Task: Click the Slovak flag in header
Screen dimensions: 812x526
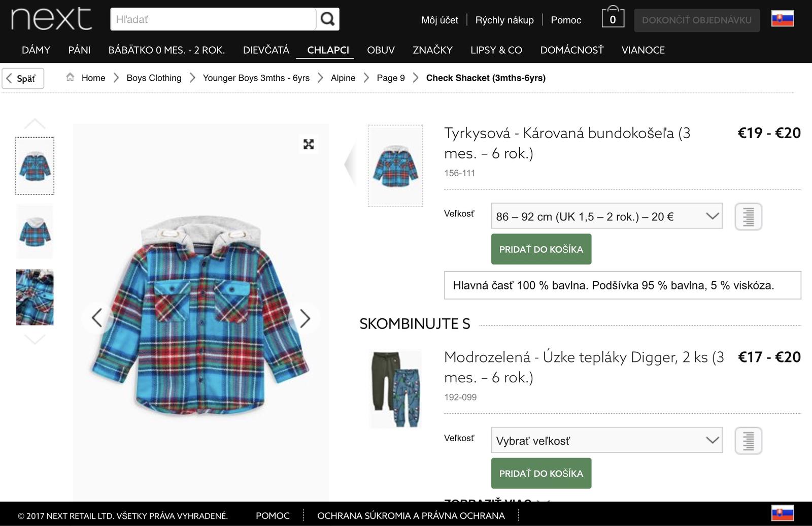Action: coord(782,19)
